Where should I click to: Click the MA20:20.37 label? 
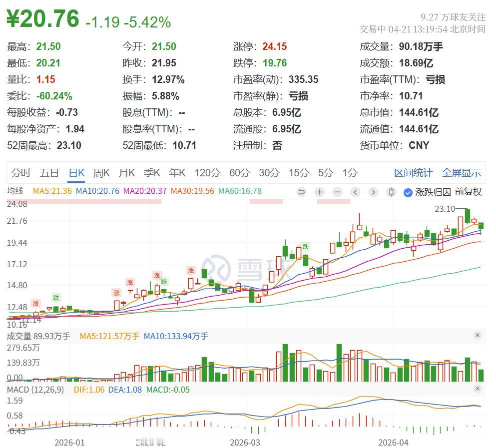tap(145, 191)
